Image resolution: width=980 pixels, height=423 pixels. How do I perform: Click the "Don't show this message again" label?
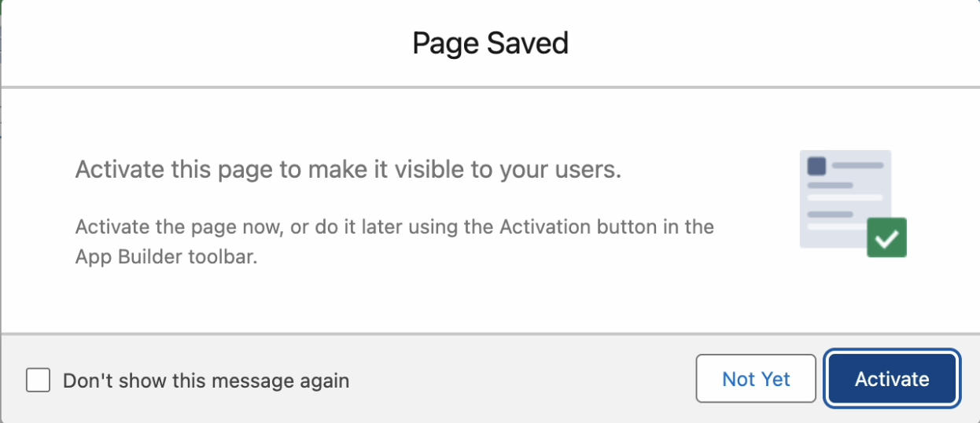(206, 381)
